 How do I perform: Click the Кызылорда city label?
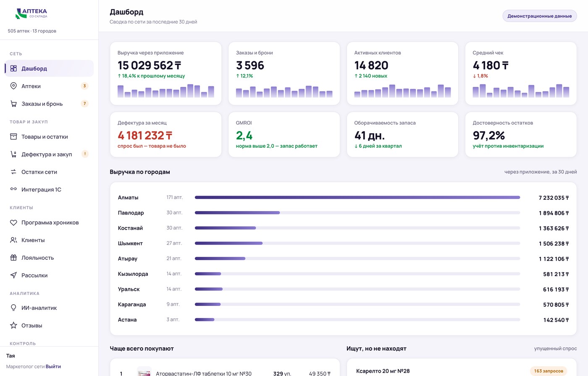tap(133, 274)
